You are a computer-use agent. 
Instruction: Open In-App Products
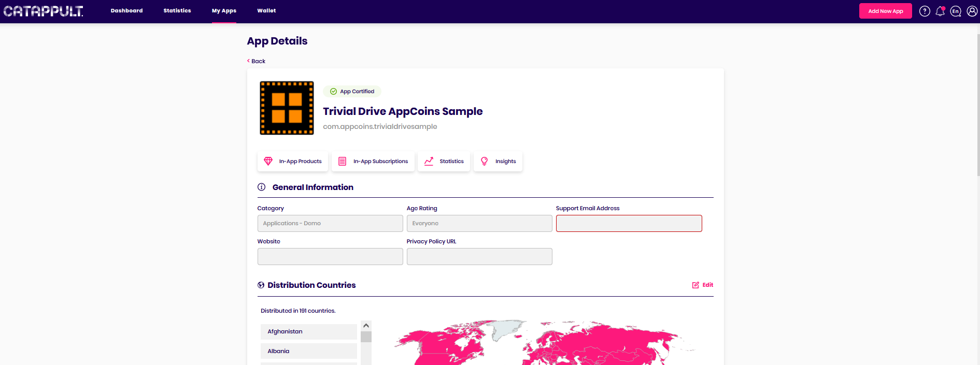tap(293, 161)
